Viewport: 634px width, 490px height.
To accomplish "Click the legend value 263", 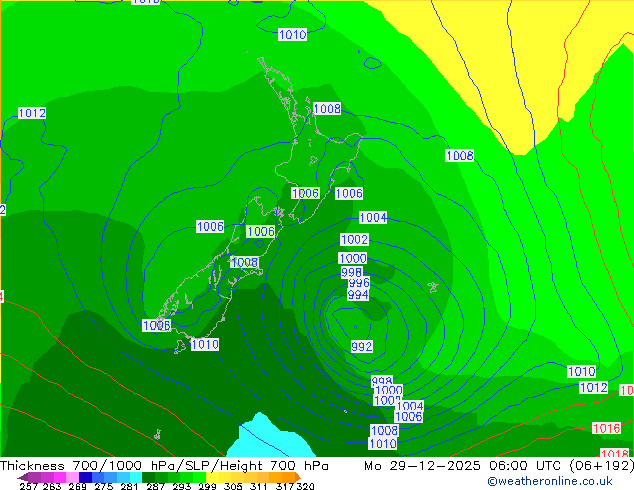I will tap(52, 486).
